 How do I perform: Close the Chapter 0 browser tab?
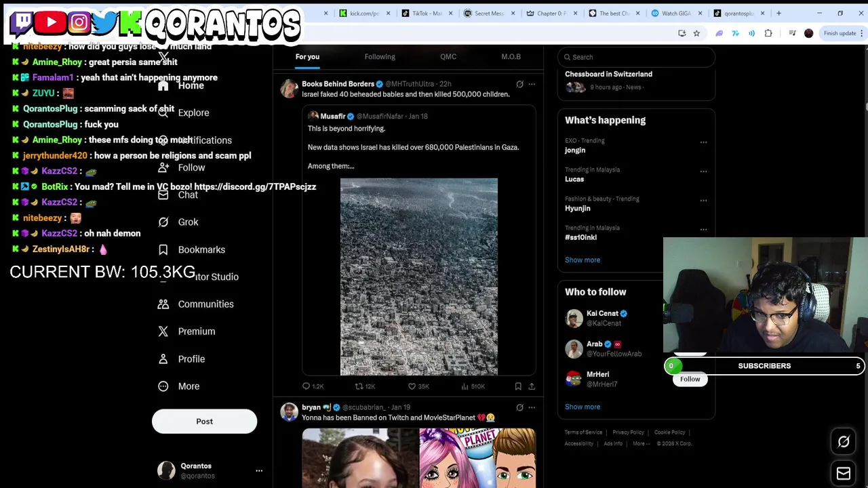[x=575, y=13]
